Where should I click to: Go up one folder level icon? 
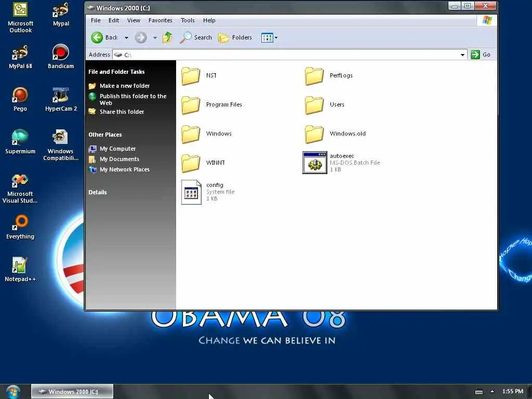[x=167, y=37]
